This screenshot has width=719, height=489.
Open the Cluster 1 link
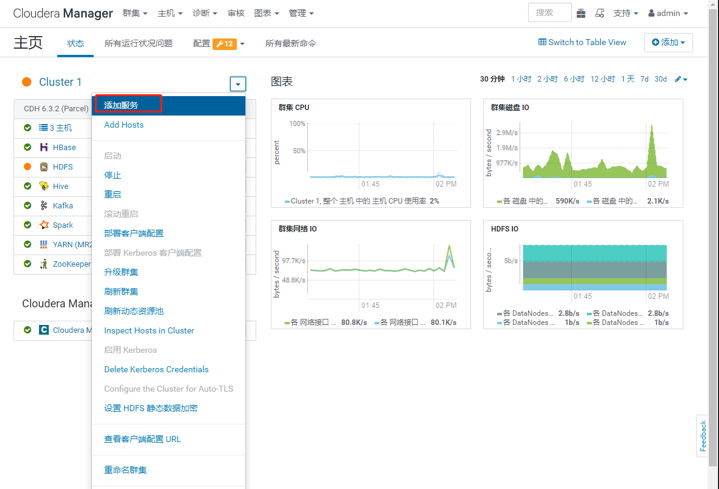point(60,82)
